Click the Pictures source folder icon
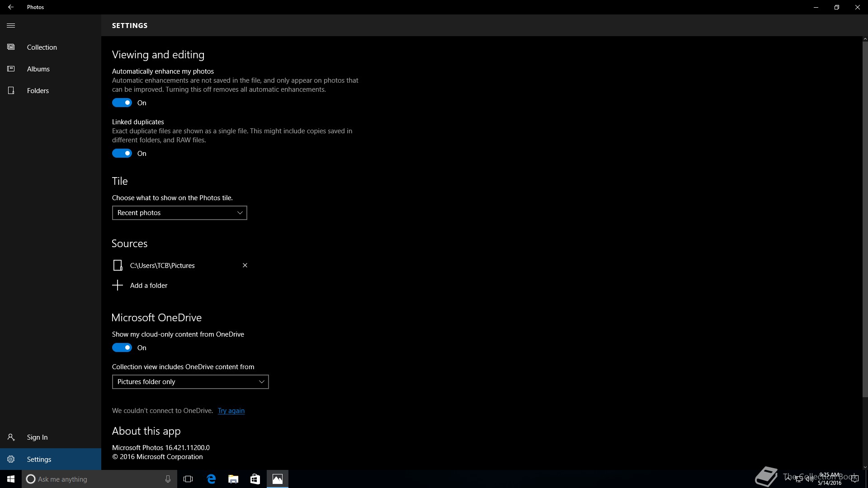The image size is (868, 488). (x=118, y=265)
